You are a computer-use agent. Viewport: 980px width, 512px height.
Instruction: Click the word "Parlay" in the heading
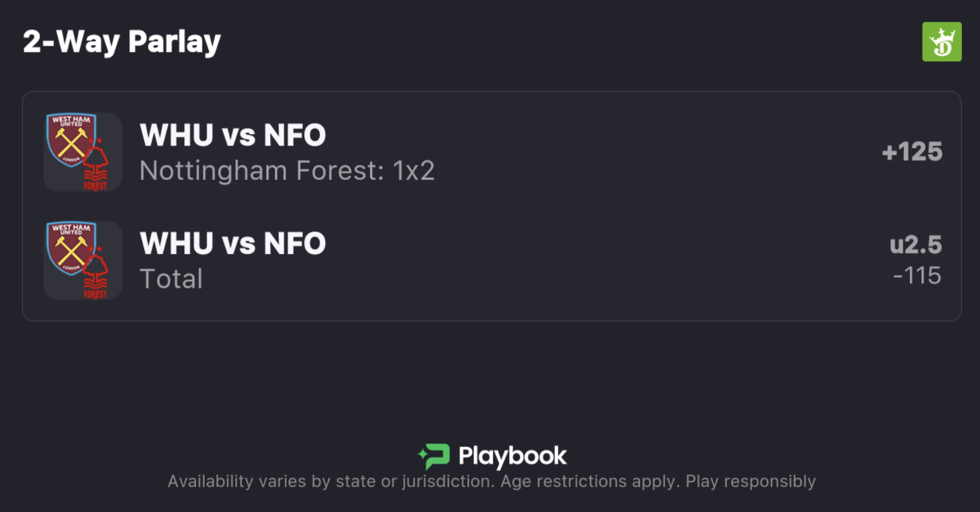[174, 42]
